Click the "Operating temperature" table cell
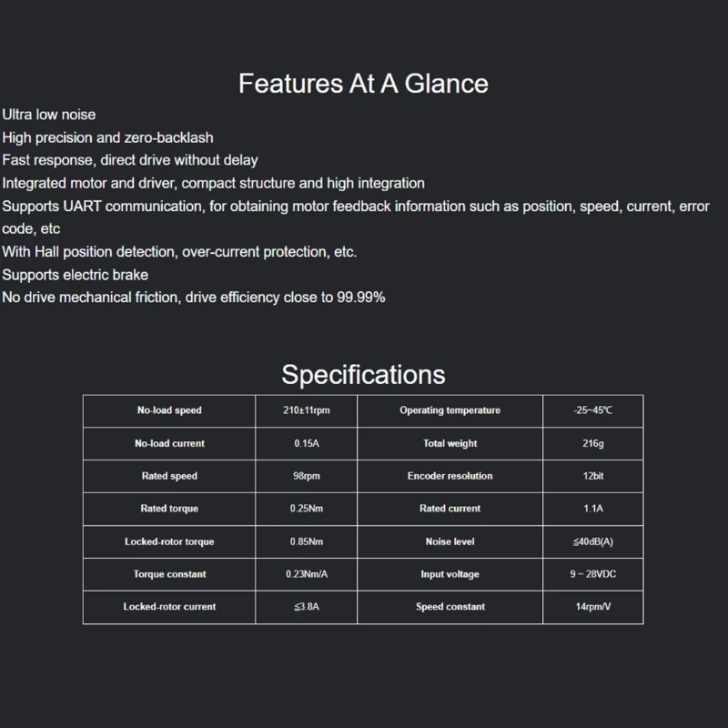 click(x=450, y=410)
